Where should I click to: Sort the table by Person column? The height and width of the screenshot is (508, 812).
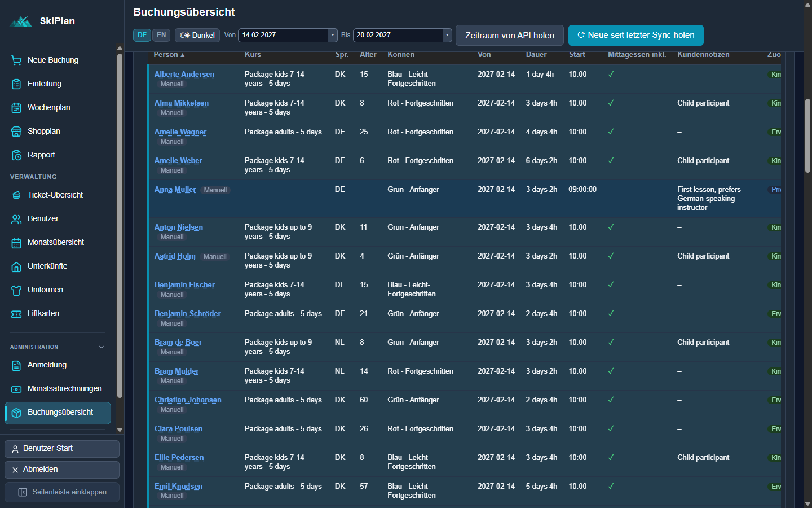point(169,55)
